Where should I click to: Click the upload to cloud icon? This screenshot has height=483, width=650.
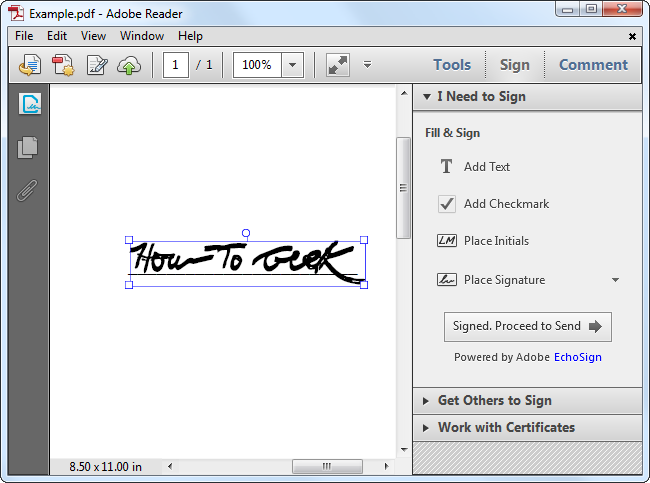pyautogui.click(x=129, y=65)
